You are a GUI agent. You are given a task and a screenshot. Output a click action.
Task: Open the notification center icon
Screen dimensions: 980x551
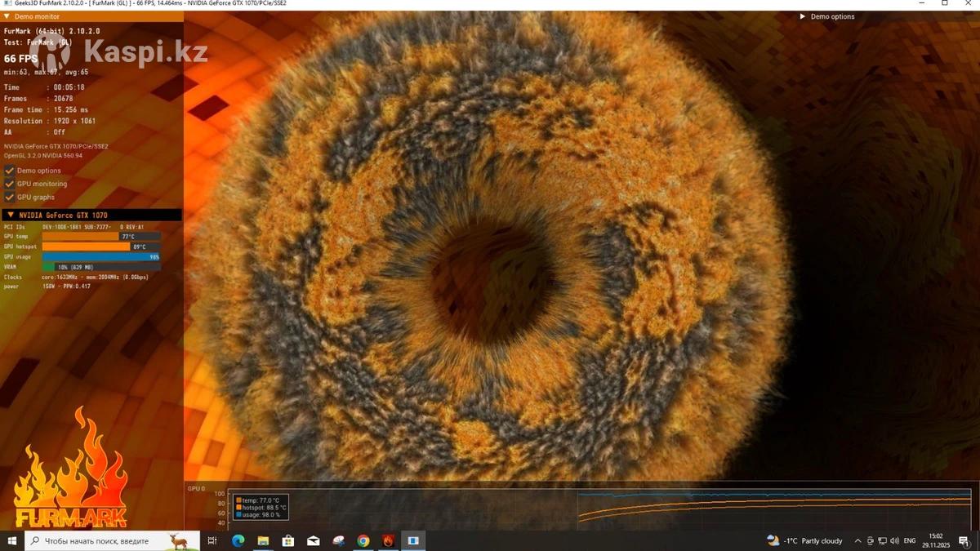pos(964,540)
